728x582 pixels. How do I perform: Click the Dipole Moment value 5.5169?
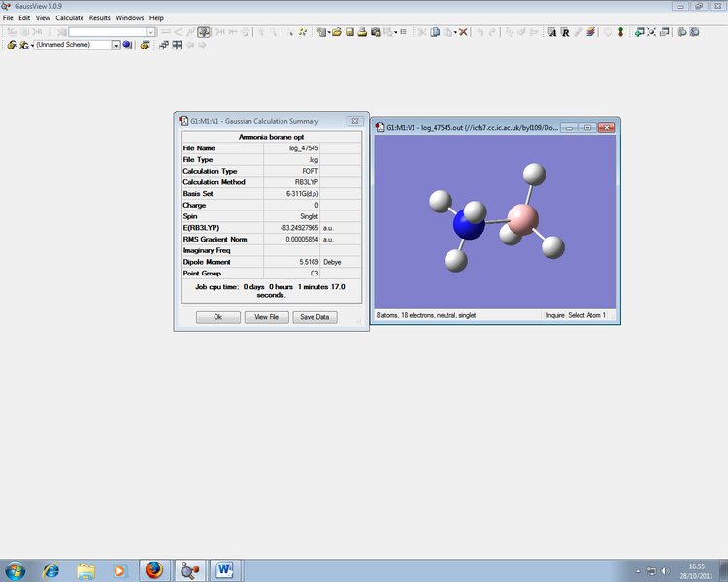click(x=309, y=262)
